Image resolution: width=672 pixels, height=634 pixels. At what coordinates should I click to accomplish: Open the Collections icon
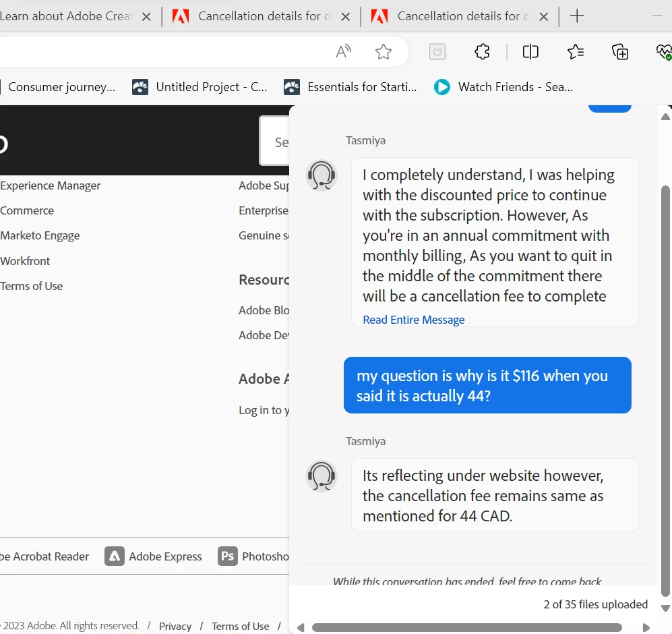619,52
